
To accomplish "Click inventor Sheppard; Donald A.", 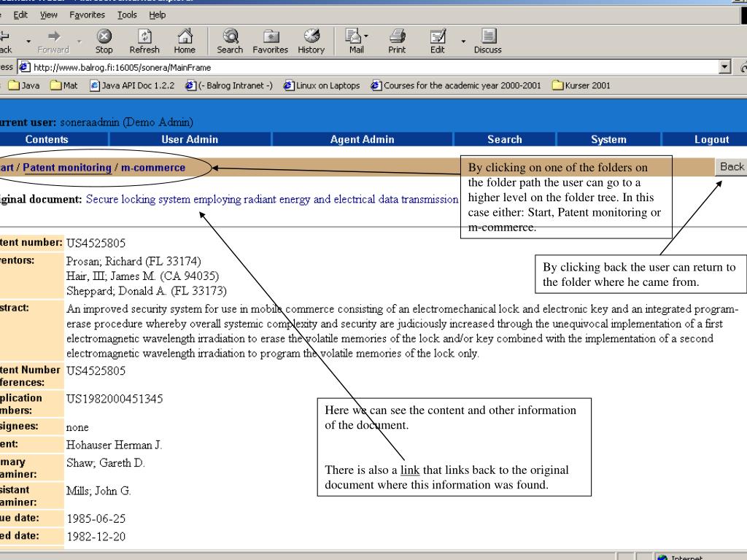I will click(x=146, y=291).
